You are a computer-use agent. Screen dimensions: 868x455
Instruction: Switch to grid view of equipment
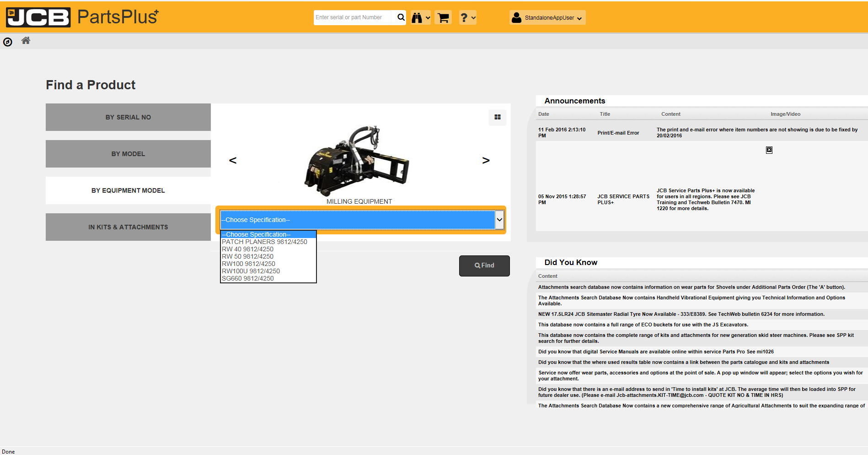click(498, 117)
